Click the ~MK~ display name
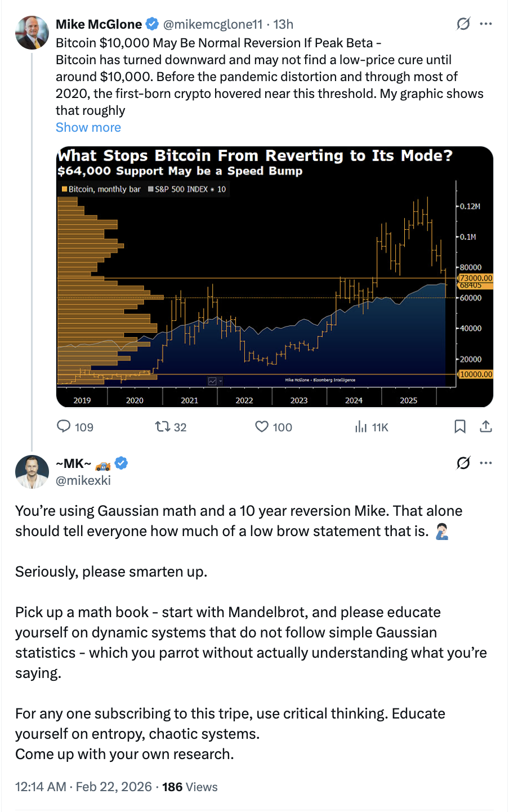The width and height of the screenshot is (509, 812). [73, 463]
